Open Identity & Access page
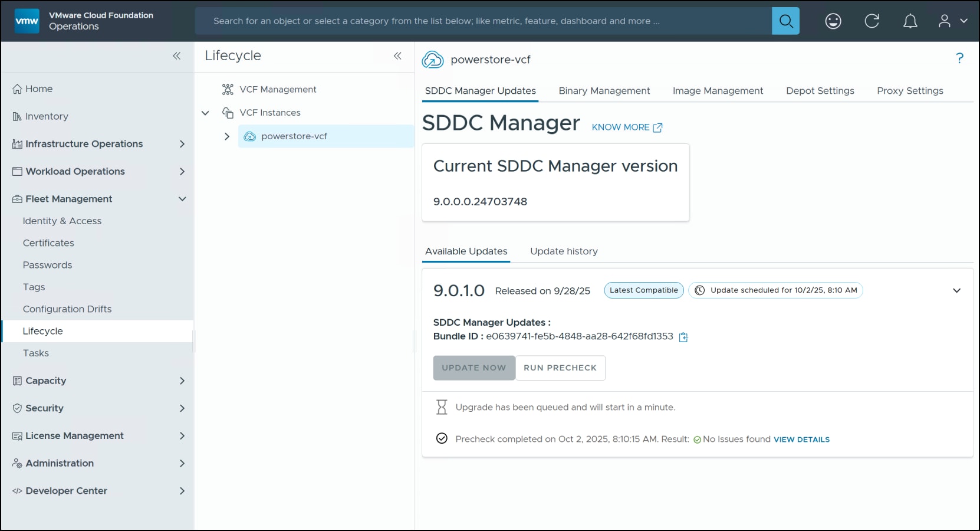Screen dimensions: 980x531 point(62,221)
